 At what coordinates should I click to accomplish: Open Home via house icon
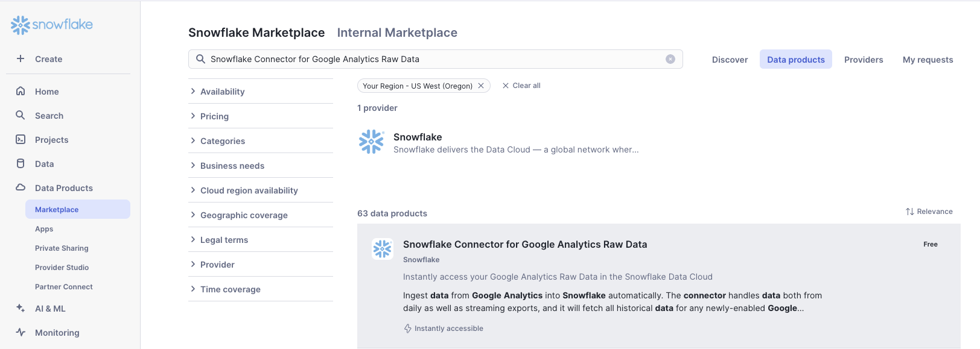coord(21,91)
